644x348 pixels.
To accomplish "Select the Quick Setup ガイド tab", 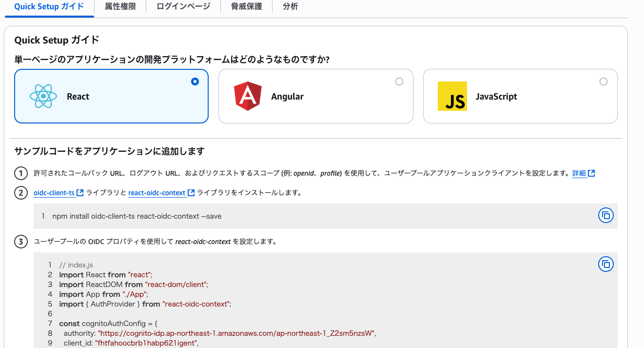I will (x=49, y=7).
